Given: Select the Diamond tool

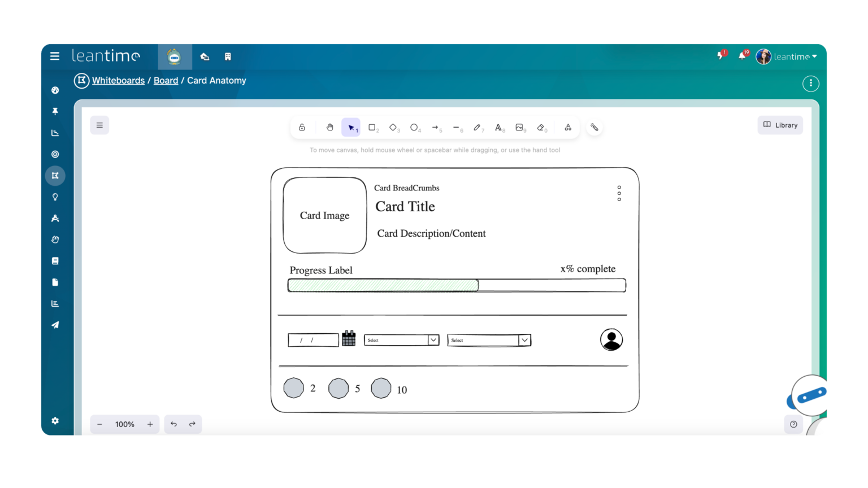Looking at the screenshot, I should tap(393, 127).
